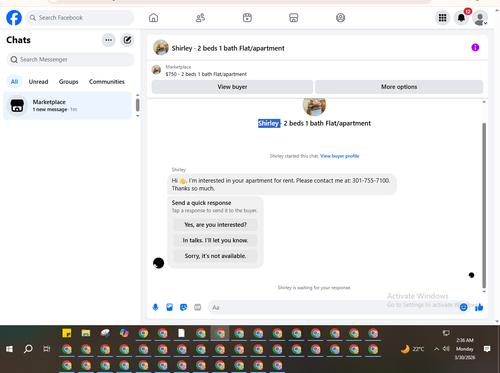
Task: Click the "Shirley is waiting for your response" text
Action: pyautogui.click(x=314, y=288)
